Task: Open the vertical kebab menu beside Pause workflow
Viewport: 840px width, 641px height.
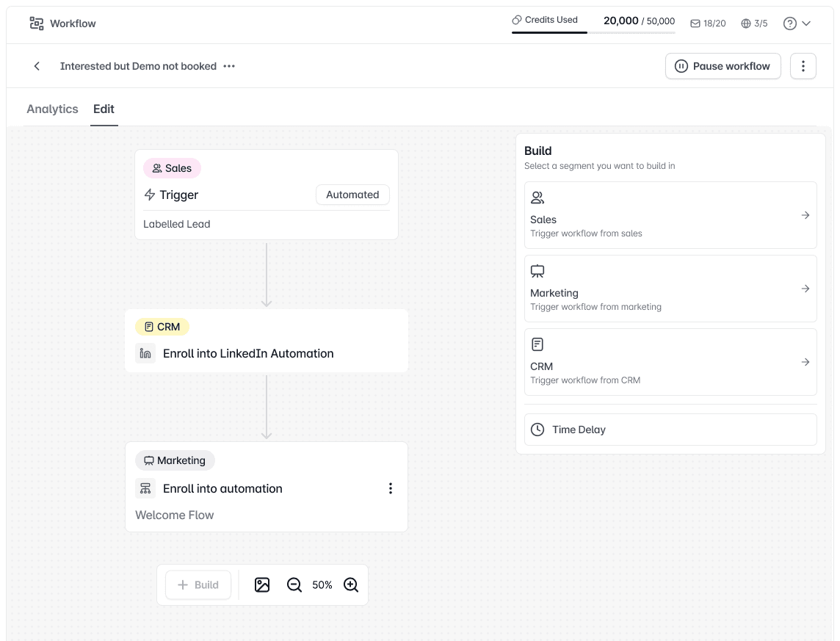Action: [803, 66]
